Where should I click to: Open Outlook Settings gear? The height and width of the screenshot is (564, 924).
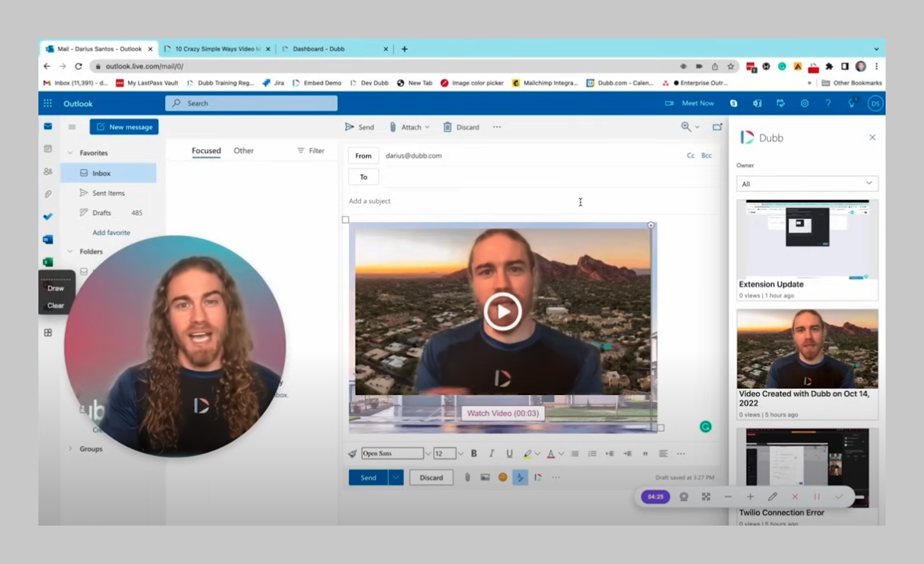click(805, 103)
